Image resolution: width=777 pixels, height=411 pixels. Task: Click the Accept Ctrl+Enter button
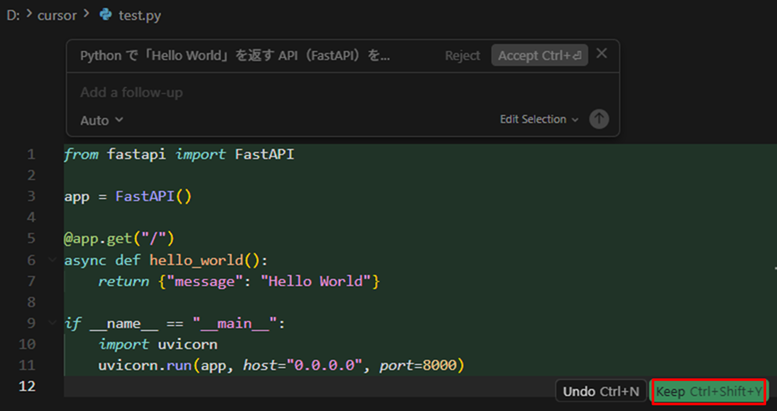pos(538,56)
